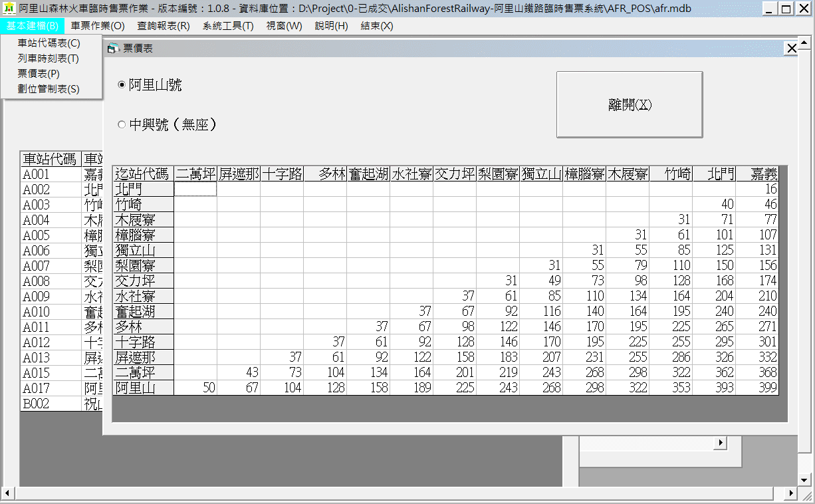Click the 迄站代碼 header cell

pos(143,174)
